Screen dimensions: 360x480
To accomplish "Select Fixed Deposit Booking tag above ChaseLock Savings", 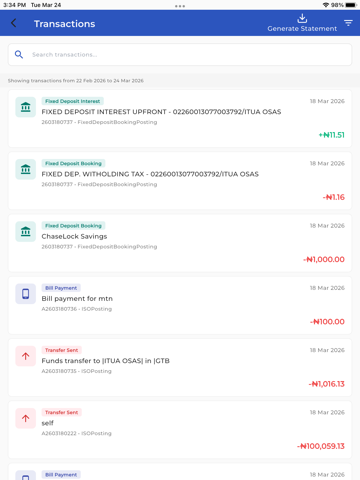I will (73, 226).
